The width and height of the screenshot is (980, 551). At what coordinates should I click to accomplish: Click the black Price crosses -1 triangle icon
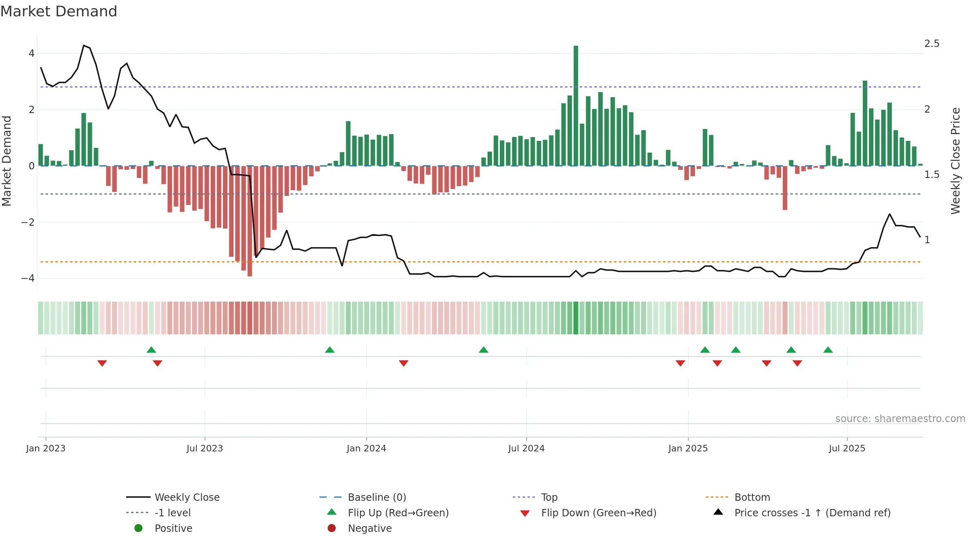point(718,512)
